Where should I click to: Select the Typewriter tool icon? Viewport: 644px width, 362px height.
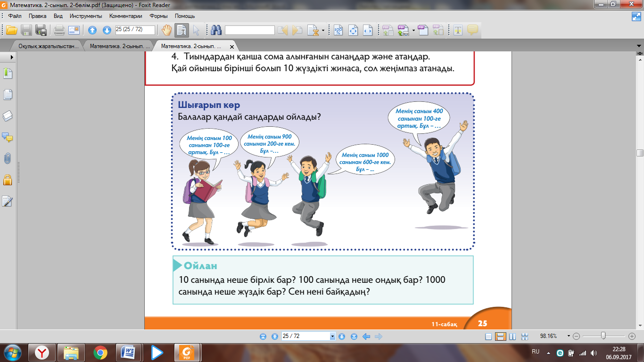(x=457, y=30)
